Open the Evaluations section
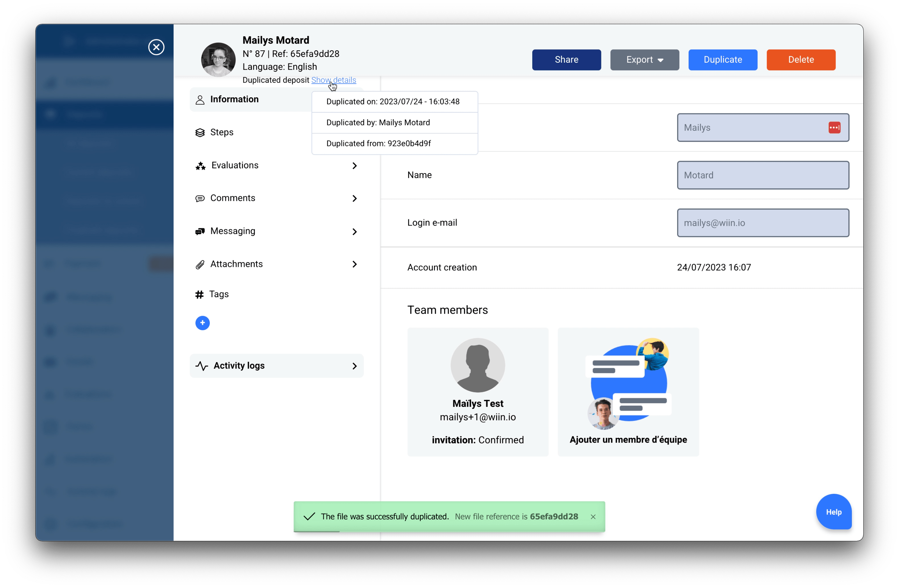Viewport: 899px width, 588px height. pos(277,165)
